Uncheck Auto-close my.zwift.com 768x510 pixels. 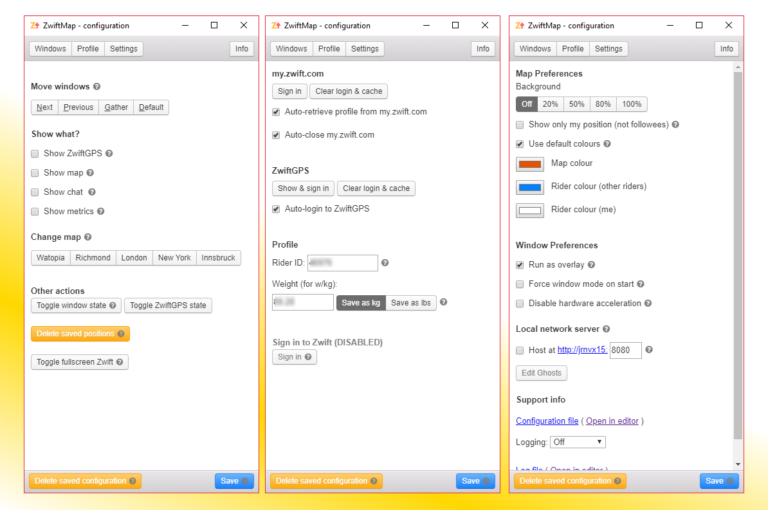tap(276, 135)
